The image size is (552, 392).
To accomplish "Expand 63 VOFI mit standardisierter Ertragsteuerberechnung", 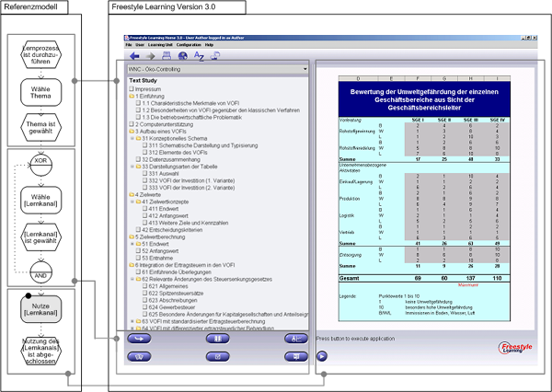I will pos(132,321).
